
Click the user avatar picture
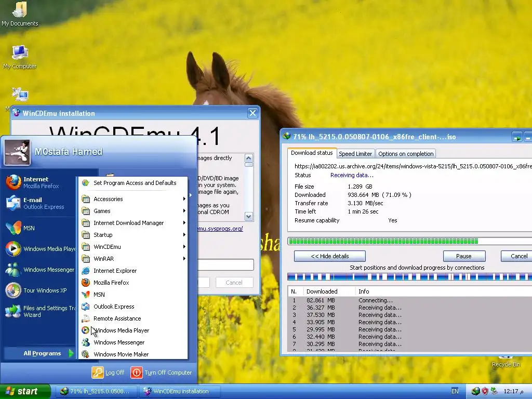[17, 152]
